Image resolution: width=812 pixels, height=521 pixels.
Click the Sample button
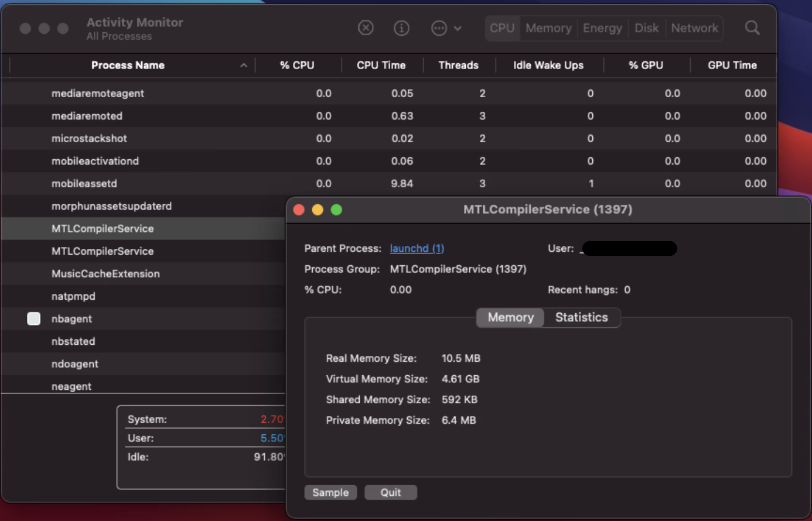pos(330,492)
